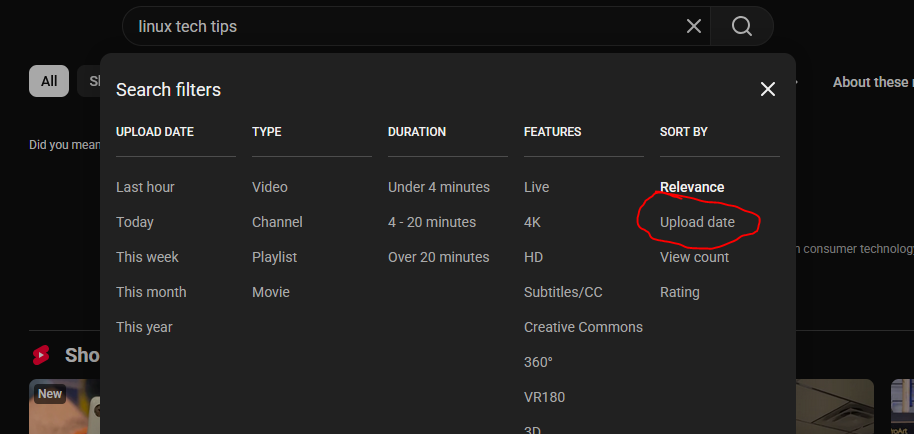
Task: Select the All filter chip
Action: point(49,81)
